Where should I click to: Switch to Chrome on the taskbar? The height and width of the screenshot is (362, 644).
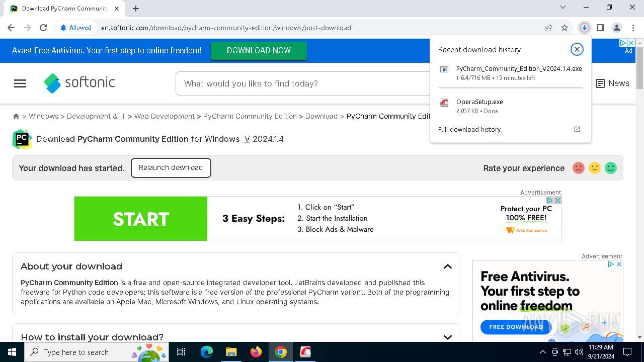(x=281, y=352)
